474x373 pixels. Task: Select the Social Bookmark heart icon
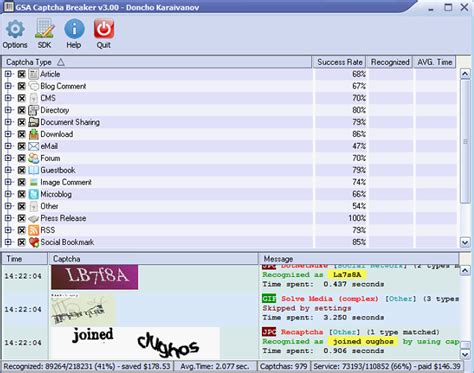click(34, 242)
